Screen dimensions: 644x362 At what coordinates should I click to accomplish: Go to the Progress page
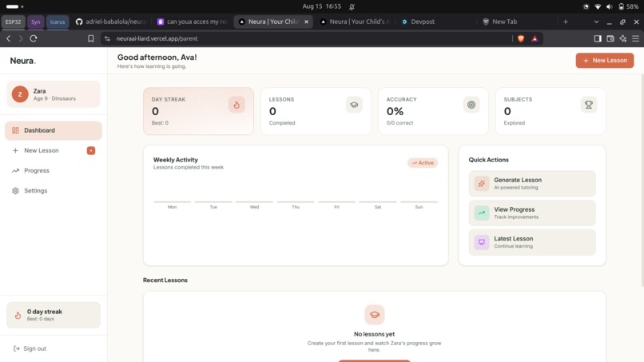pyautogui.click(x=54, y=170)
